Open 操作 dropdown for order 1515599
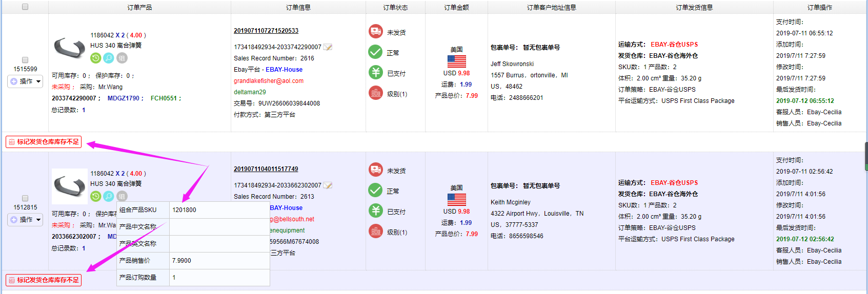This screenshot has height=294, width=868. 25,81
